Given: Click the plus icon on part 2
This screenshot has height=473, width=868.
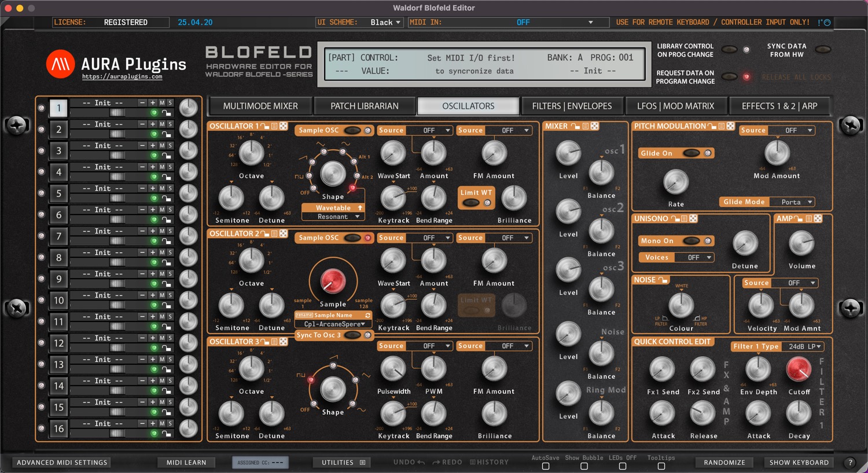Looking at the screenshot, I should coord(153,124).
